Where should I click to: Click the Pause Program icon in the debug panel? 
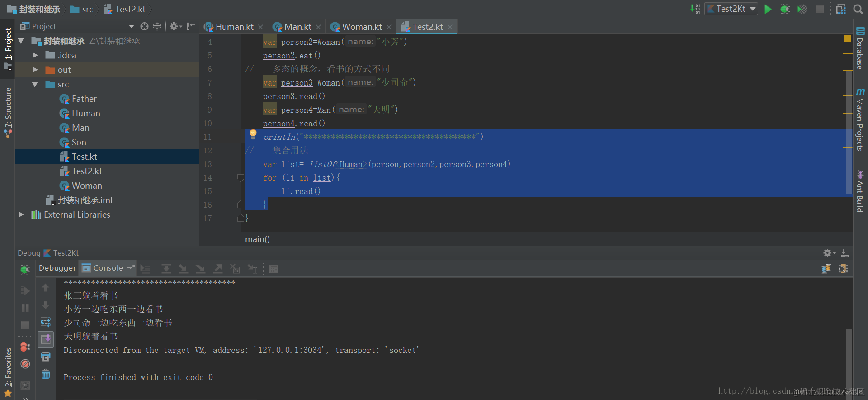click(x=25, y=308)
